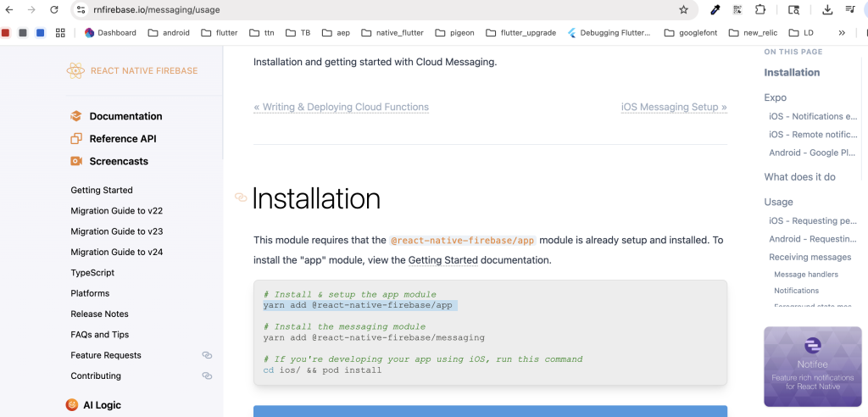This screenshot has width=868, height=417.
Task: Open the googlefont bookmark folder
Action: 691,33
